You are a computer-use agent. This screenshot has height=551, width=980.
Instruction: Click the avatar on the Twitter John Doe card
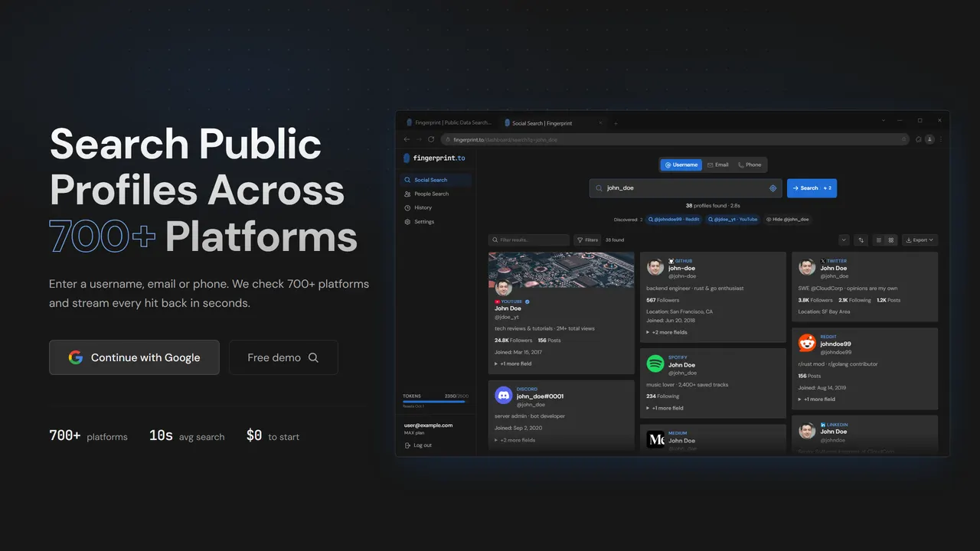click(807, 267)
